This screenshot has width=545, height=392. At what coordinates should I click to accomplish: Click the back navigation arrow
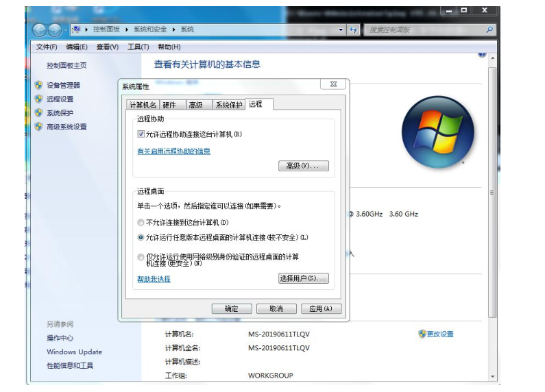pyautogui.click(x=39, y=30)
